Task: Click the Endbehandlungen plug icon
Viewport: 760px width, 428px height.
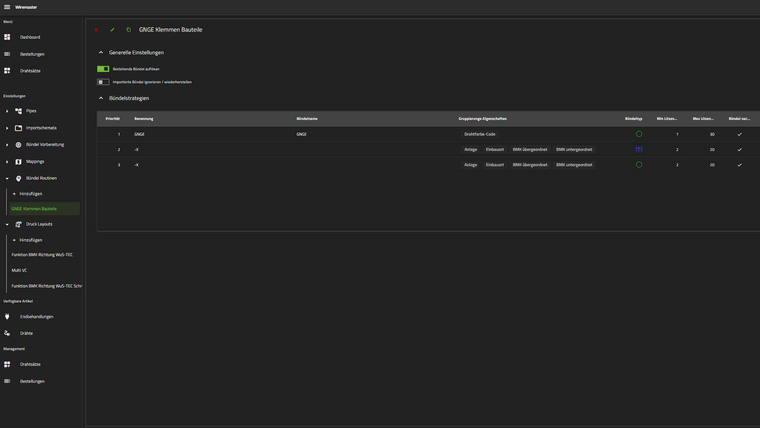Action: (x=7, y=317)
